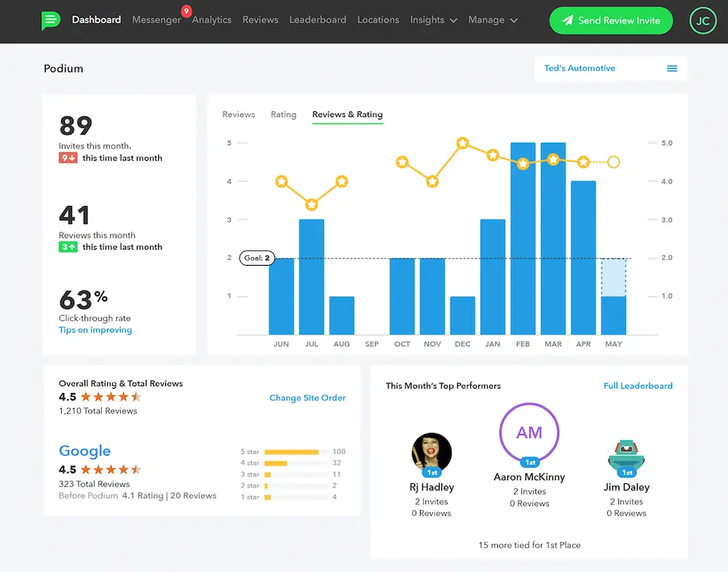Click the 1st badge under Aaron McKinny
This screenshot has width=728, height=572.
(x=530, y=462)
